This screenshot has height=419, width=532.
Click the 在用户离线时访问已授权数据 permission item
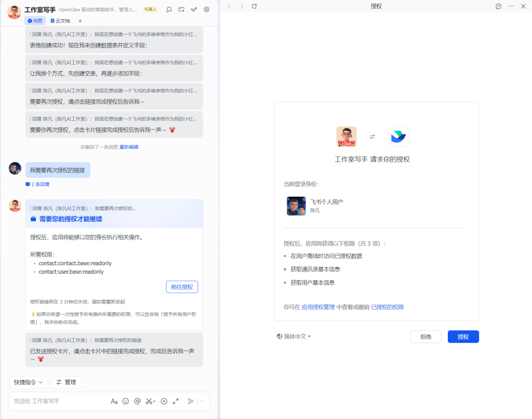click(x=327, y=256)
